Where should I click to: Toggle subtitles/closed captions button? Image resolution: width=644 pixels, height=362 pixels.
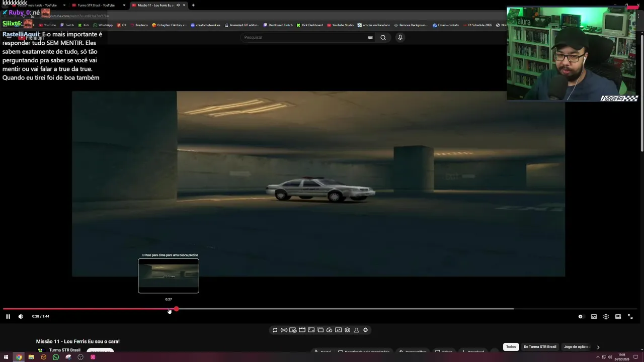point(594,316)
